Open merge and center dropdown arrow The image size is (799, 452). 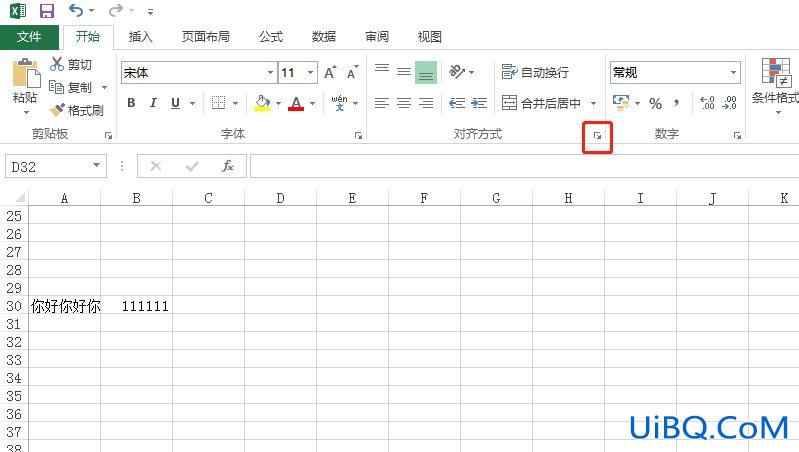click(593, 103)
